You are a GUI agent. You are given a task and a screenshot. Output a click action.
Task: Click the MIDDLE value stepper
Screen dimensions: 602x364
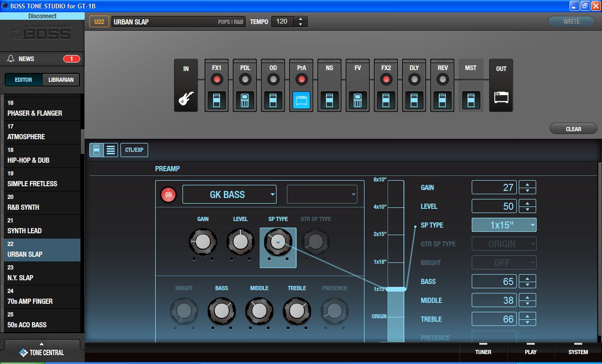tap(527, 300)
